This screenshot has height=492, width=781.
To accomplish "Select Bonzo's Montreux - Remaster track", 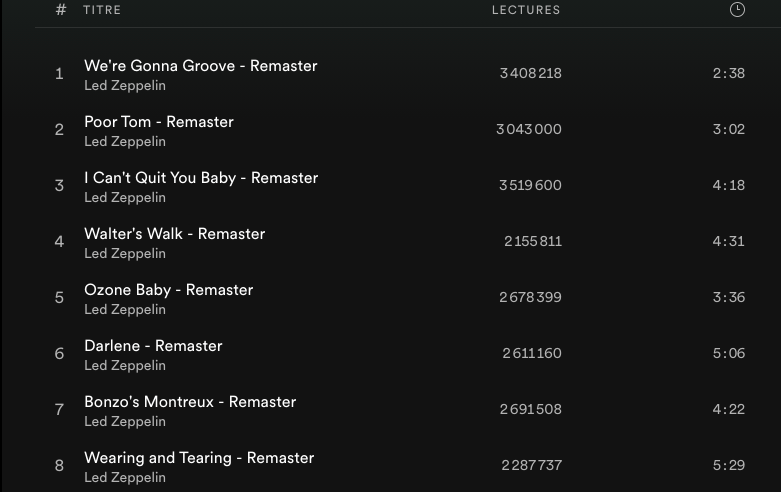I will coord(190,402).
